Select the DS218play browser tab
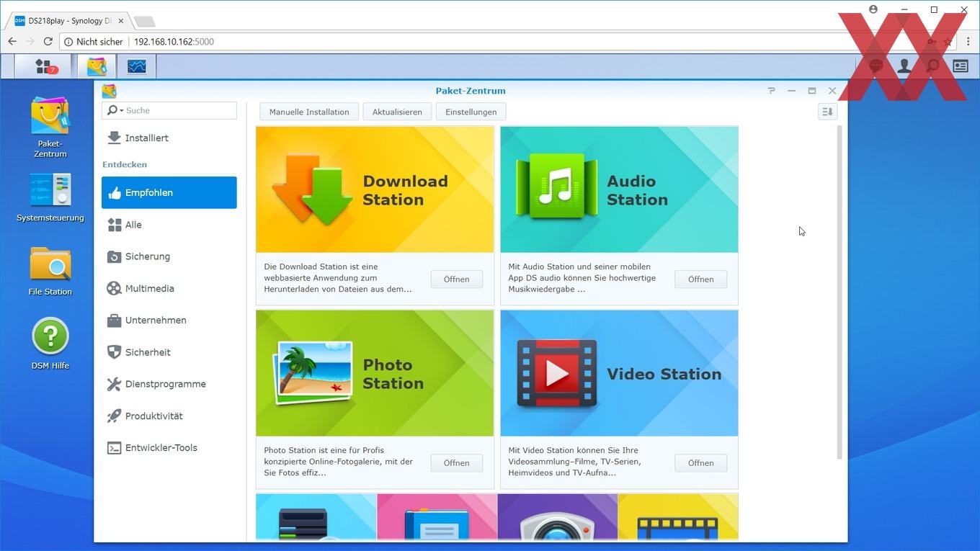 (x=70, y=21)
